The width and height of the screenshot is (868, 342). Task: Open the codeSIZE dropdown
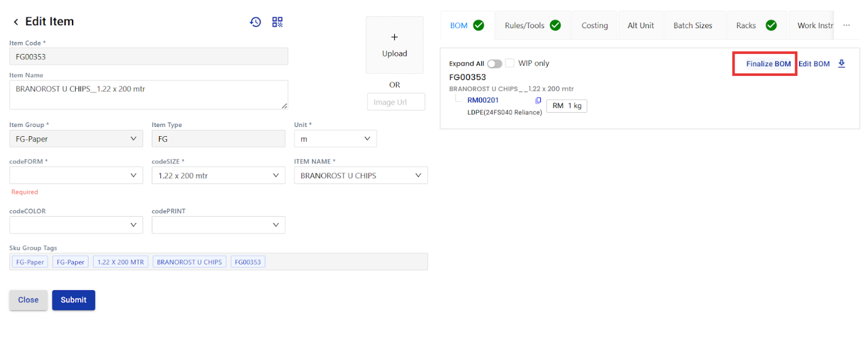pos(218,175)
